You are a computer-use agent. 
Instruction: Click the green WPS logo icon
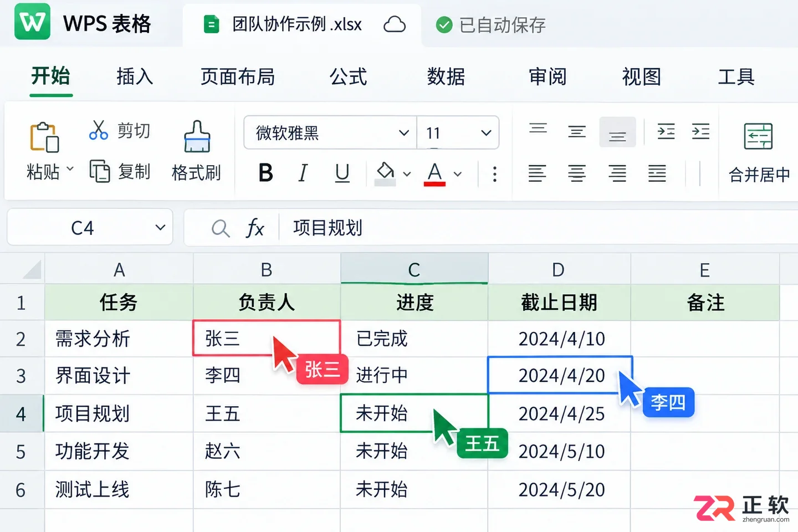(x=32, y=22)
